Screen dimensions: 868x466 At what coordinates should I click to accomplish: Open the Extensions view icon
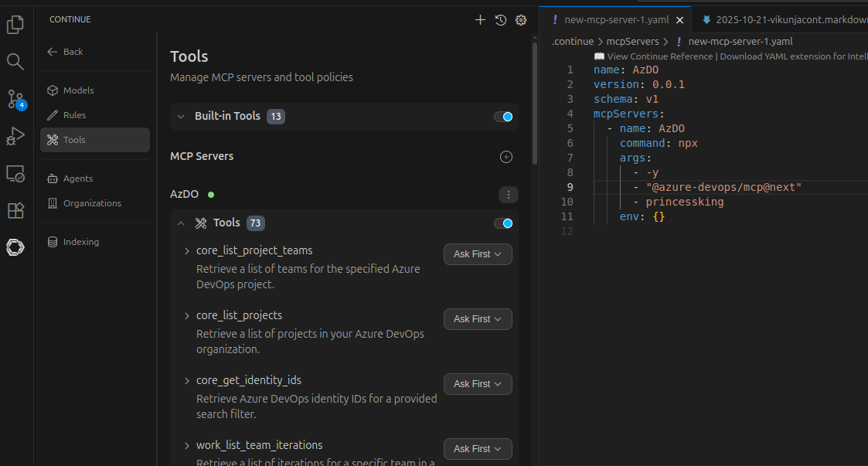[15, 210]
